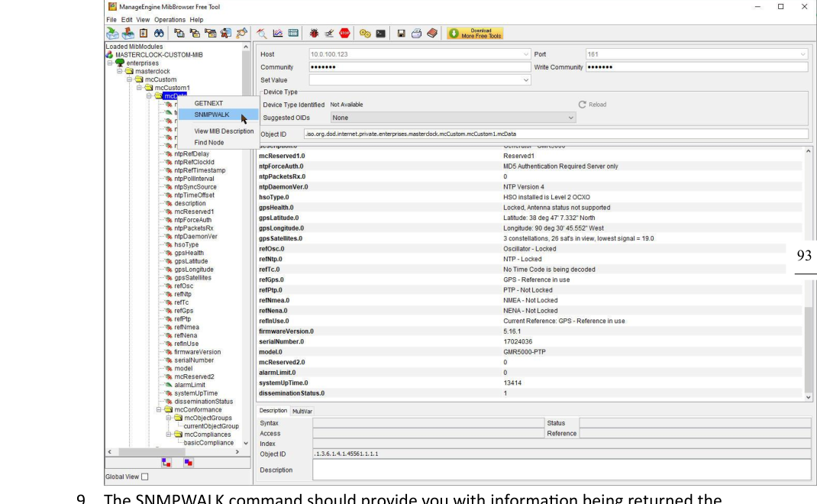Viewport: 817px width, 504px height.
Task: Choose GETNEXT from the context menu
Action: (218, 103)
